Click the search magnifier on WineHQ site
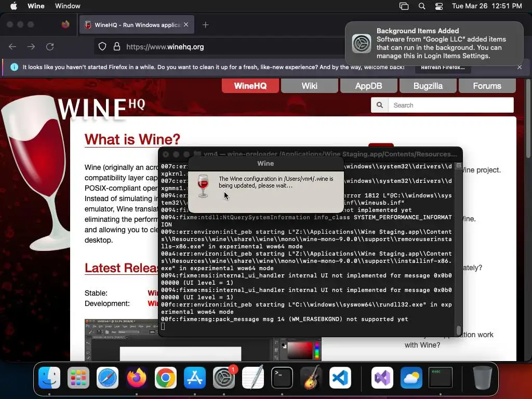Image resolution: width=532 pixels, height=399 pixels. pos(380,105)
